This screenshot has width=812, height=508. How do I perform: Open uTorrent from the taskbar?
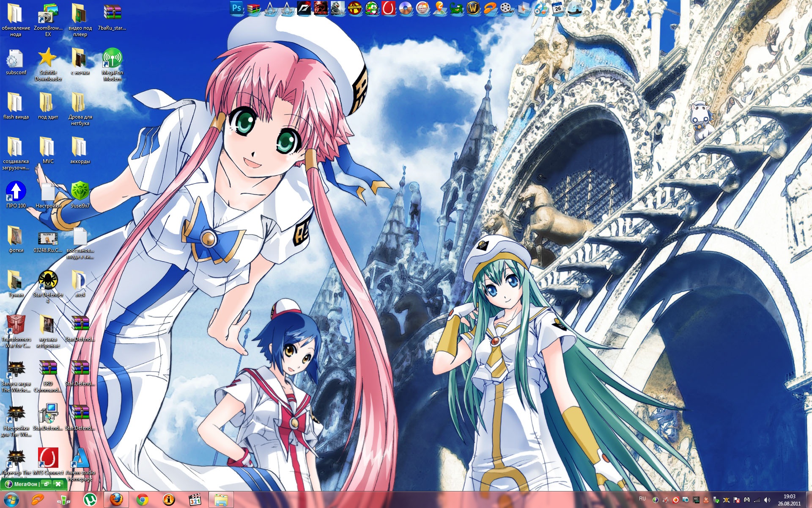90,500
